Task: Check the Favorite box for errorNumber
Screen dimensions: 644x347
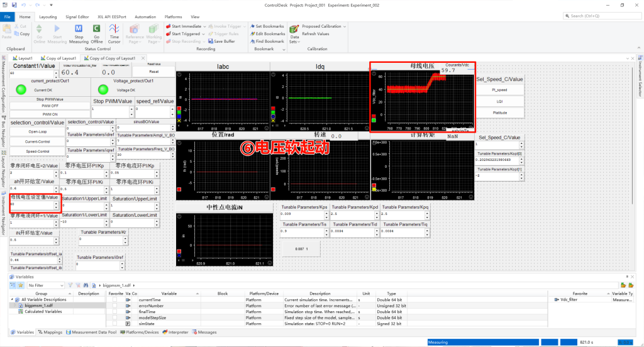Action: coord(114,306)
